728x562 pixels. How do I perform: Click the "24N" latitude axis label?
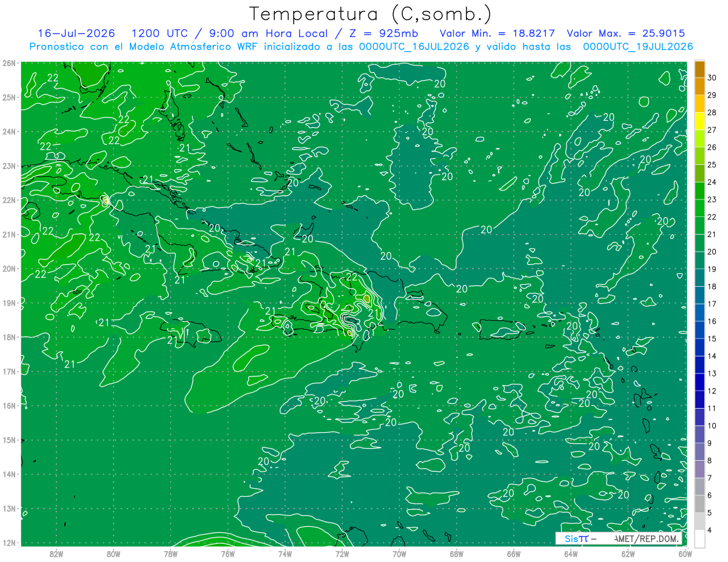(x=9, y=132)
